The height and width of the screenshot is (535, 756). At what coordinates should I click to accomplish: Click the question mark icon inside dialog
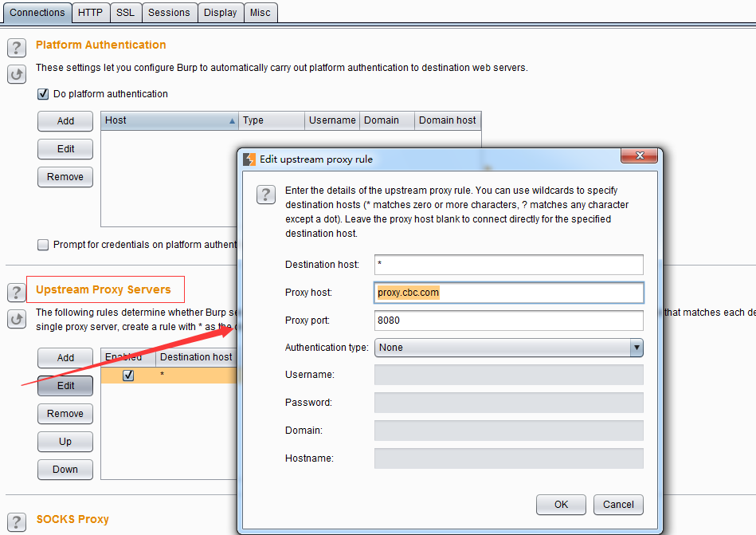pos(266,195)
